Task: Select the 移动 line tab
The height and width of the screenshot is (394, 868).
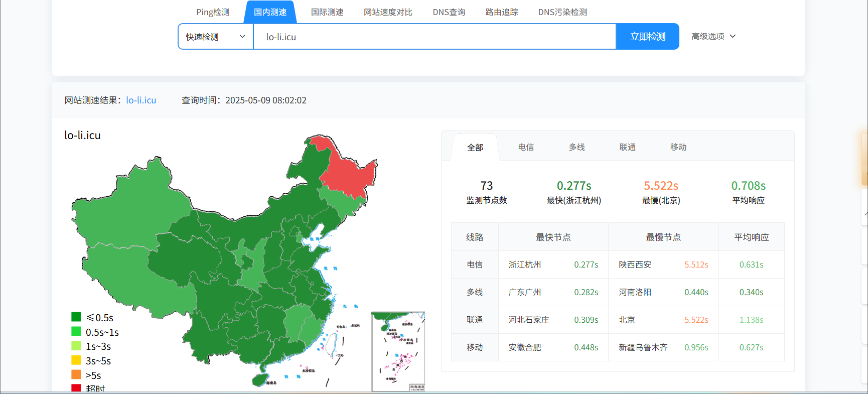Action: [678, 147]
